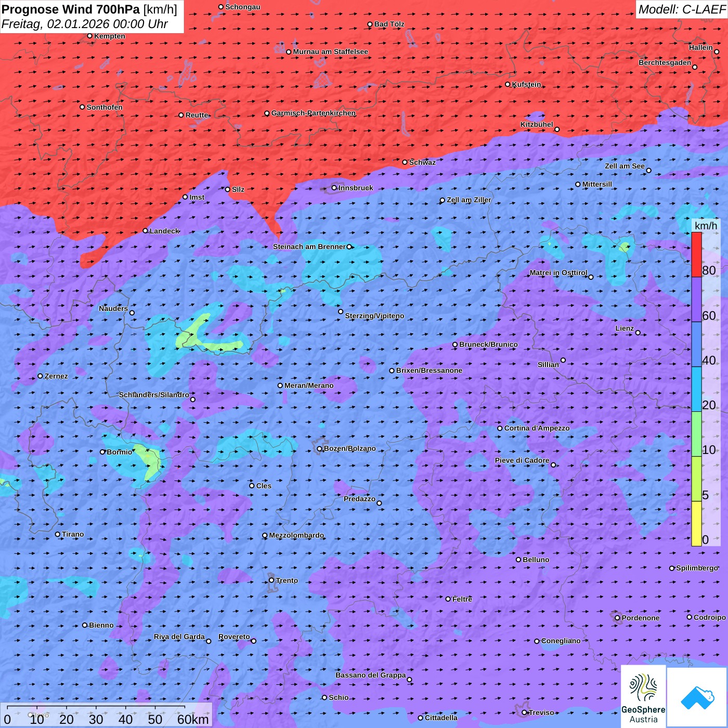Click the Predazzo city label
This screenshot has width=728, height=728.
click(359, 499)
